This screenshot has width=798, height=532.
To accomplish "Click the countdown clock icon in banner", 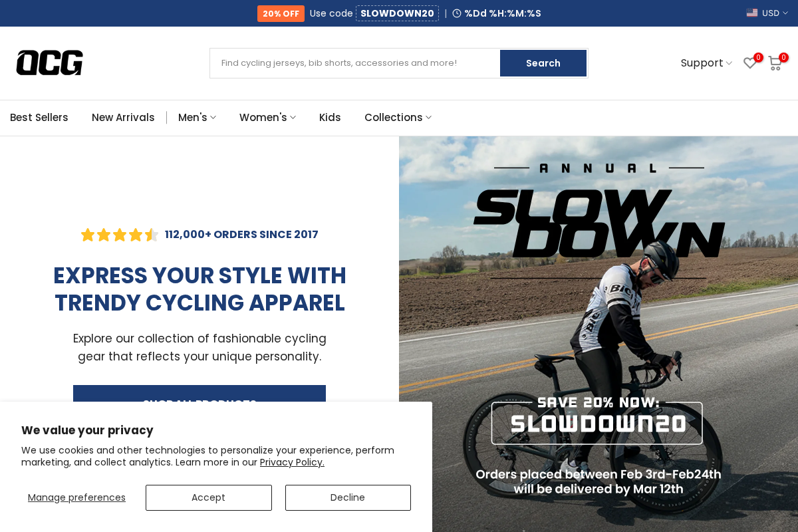I will coord(457,13).
